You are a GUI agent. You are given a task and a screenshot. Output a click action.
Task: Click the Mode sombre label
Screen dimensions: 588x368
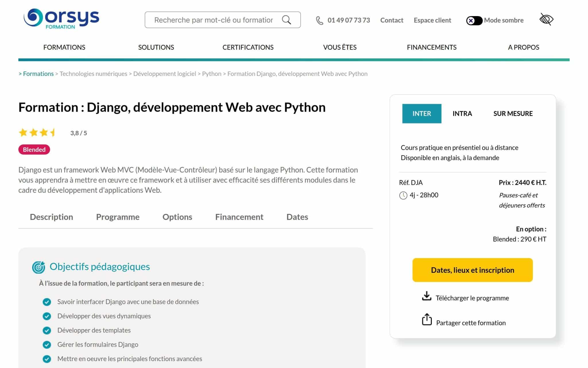pos(504,20)
